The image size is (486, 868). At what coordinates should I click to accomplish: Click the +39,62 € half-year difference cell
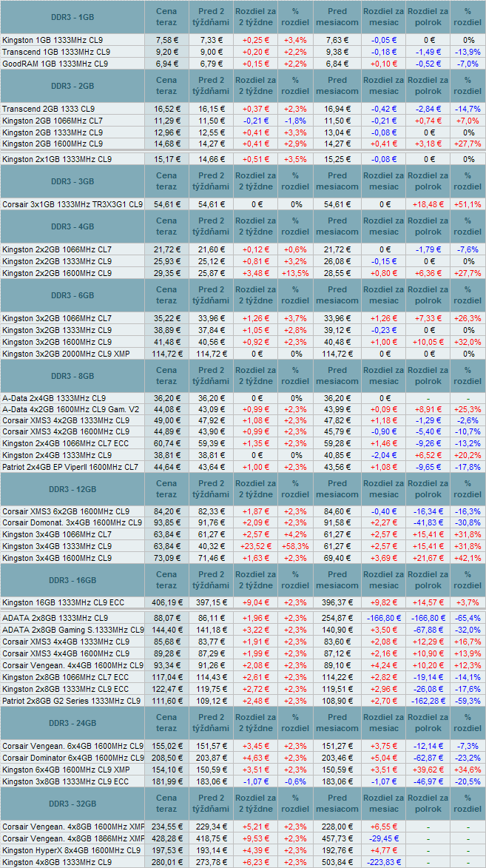[428, 770]
